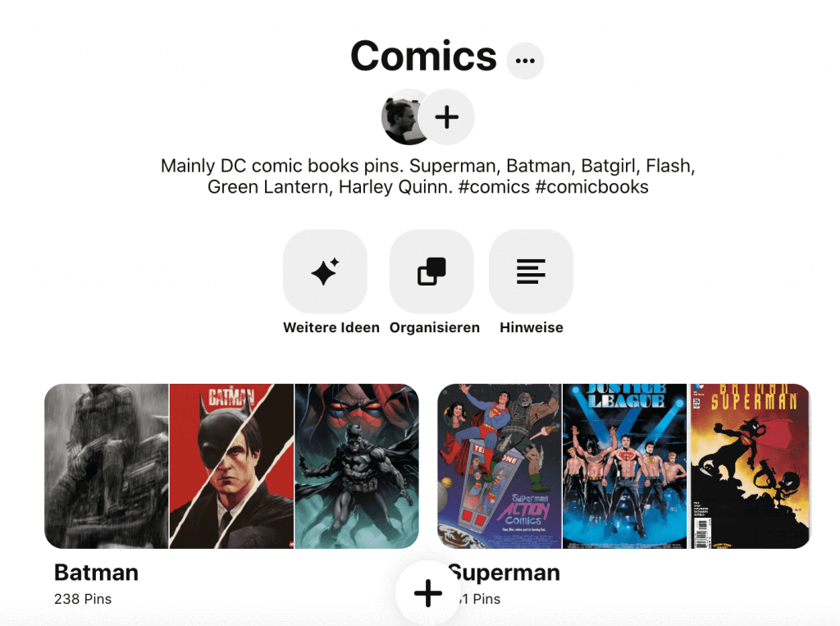Screen dimensions: 840x626
Task: Open the Superman section title
Action: click(x=504, y=573)
